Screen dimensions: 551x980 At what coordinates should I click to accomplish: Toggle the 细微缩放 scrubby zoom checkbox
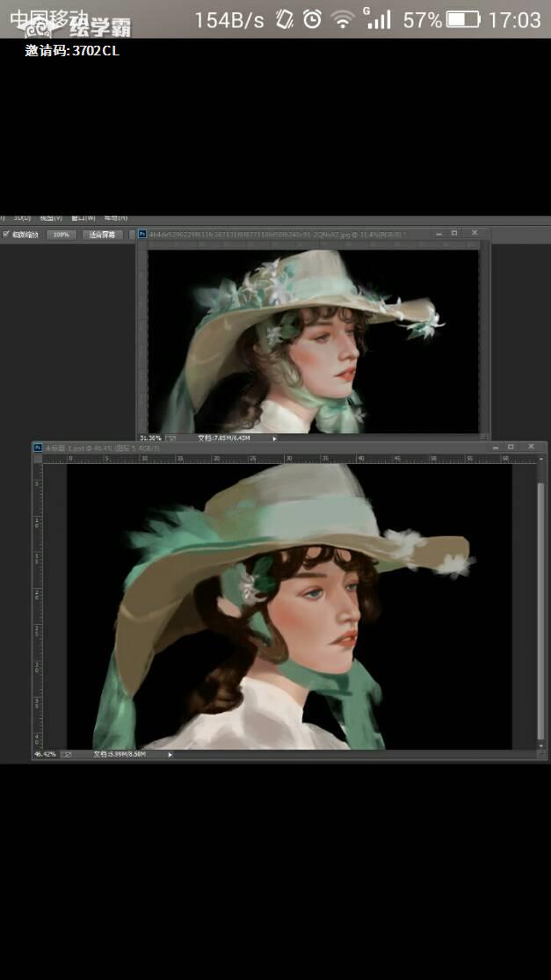(x=6, y=235)
